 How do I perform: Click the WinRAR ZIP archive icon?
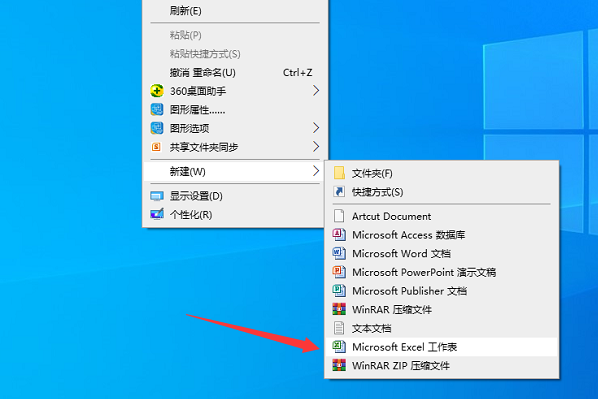pyautogui.click(x=339, y=365)
